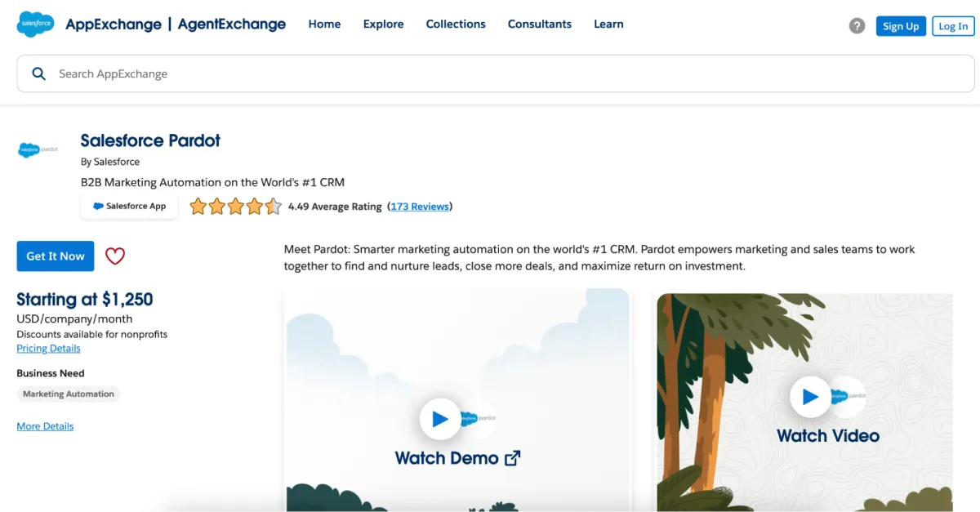The image size is (980, 512).
Task: Open the Explore menu
Action: click(383, 24)
